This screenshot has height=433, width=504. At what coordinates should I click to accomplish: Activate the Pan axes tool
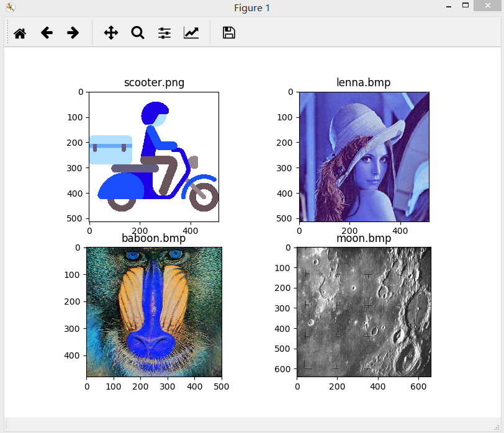point(111,33)
